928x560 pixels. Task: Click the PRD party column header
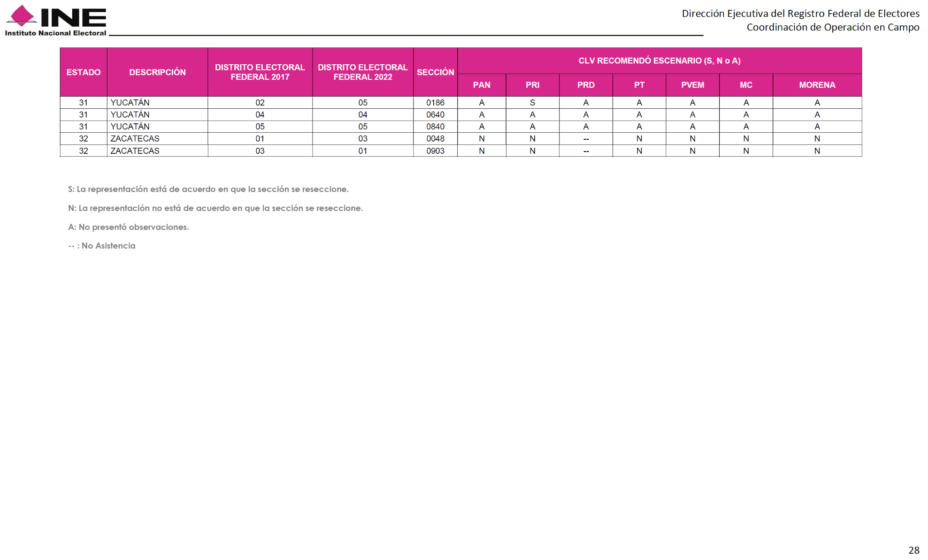[585, 85]
